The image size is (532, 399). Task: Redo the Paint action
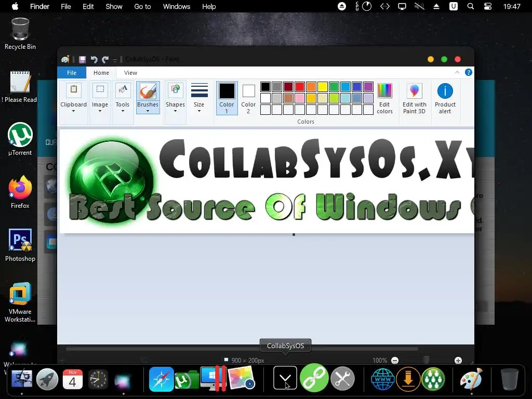point(105,60)
